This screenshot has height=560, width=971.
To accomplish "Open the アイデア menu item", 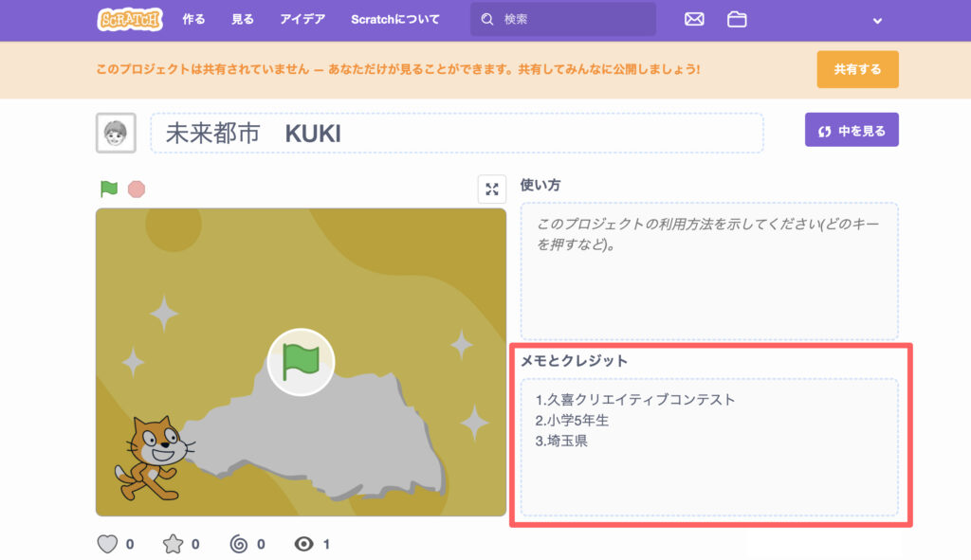I will tap(302, 19).
